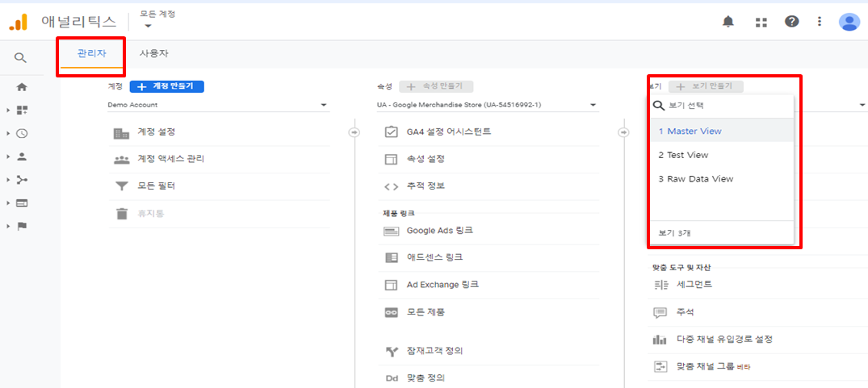Image resolution: width=868 pixels, height=388 pixels.
Task: Open the notifications bell
Action: coord(728,22)
